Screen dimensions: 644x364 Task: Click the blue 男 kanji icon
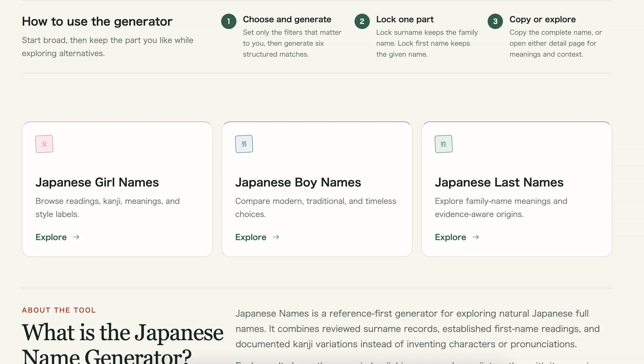click(244, 144)
